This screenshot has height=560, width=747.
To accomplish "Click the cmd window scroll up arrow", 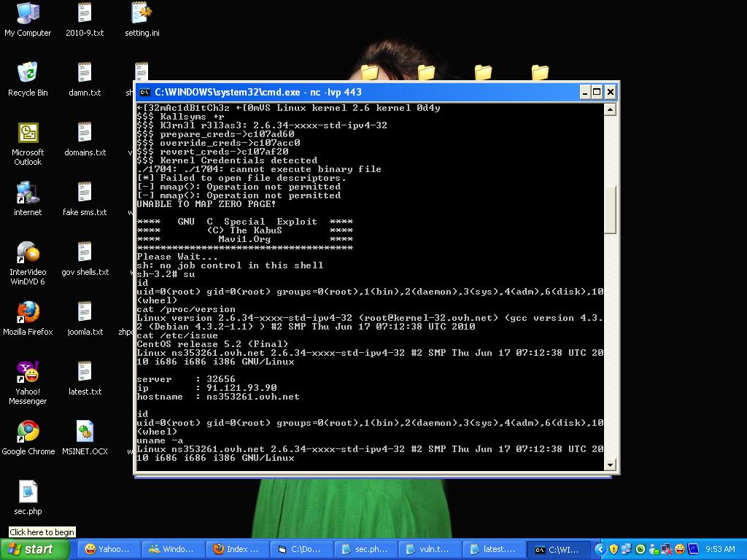I will [610, 109].
